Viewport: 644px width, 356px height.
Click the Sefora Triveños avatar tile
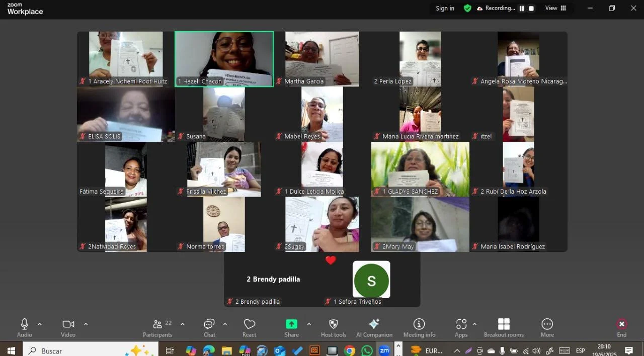tap(371, 279)
